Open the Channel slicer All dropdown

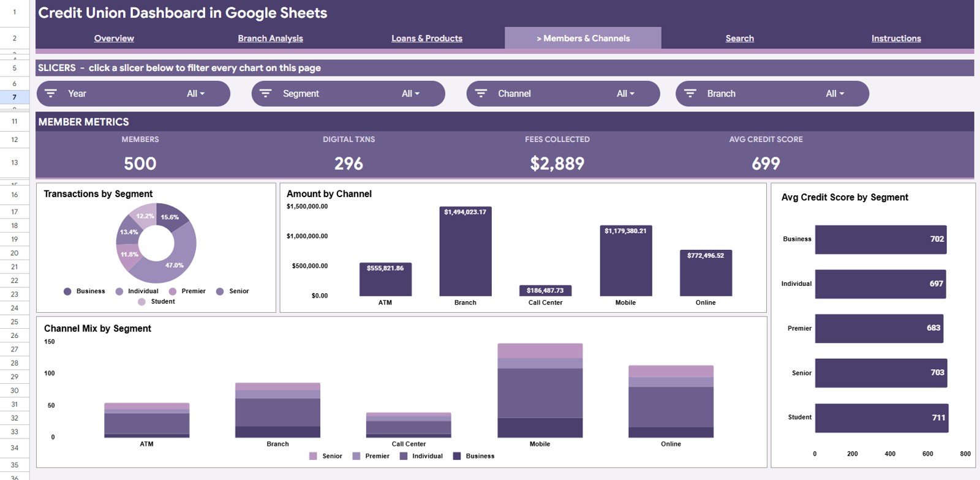626,94
